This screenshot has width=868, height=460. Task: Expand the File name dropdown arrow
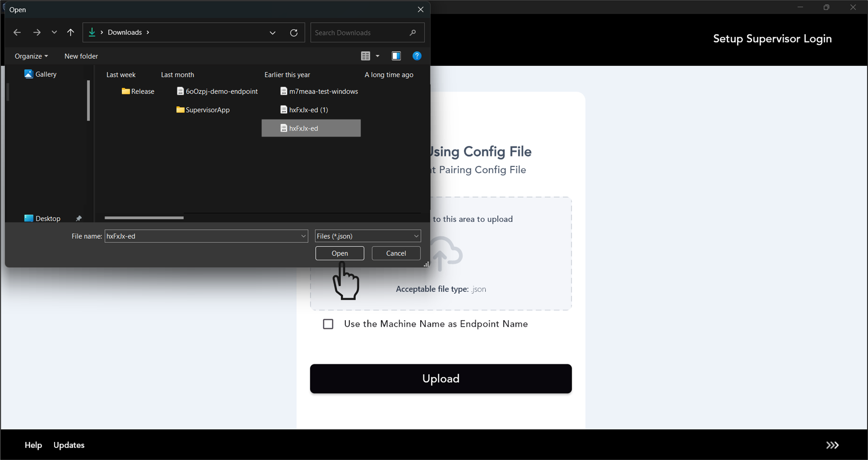303,236
